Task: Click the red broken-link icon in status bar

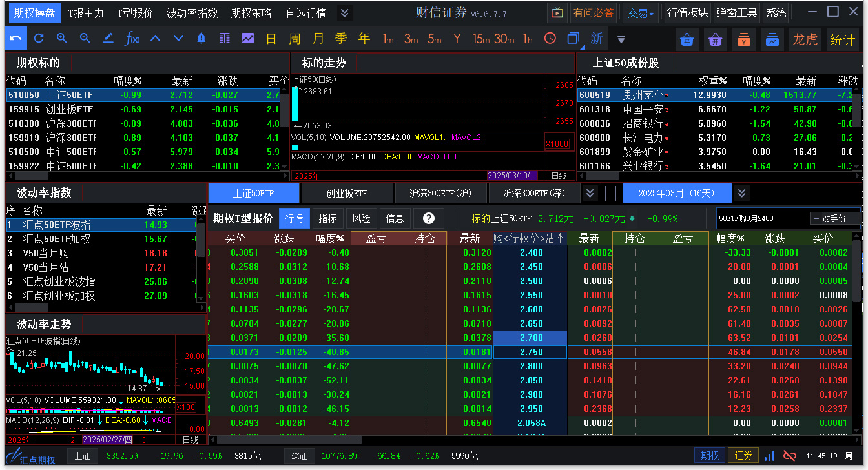Action: [x=789, y=455]
